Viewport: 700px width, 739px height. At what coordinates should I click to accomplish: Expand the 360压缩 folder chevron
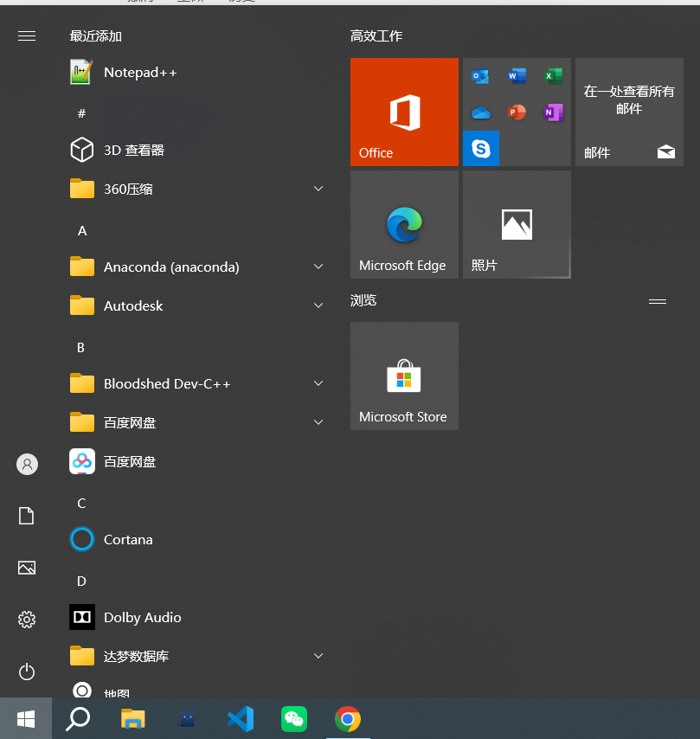(x=318, y=189)
